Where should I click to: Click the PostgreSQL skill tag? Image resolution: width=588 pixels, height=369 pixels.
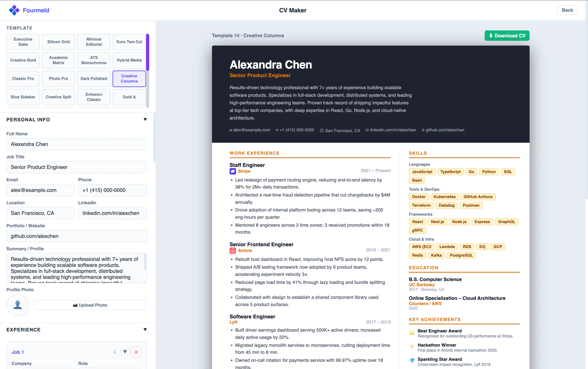coord(461,255)
